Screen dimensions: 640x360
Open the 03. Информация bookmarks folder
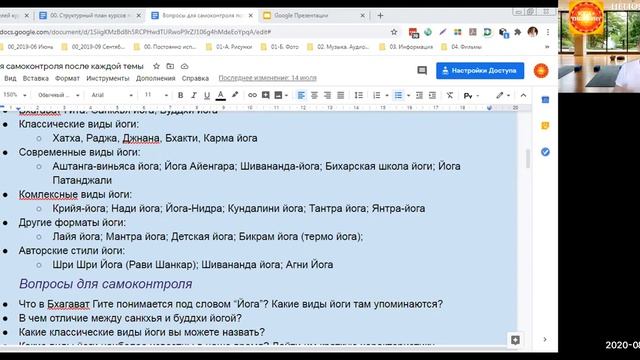[x=406, y=47]
